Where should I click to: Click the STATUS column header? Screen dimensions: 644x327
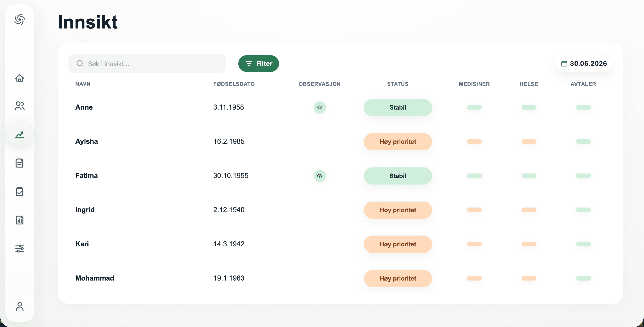point(398,84)
